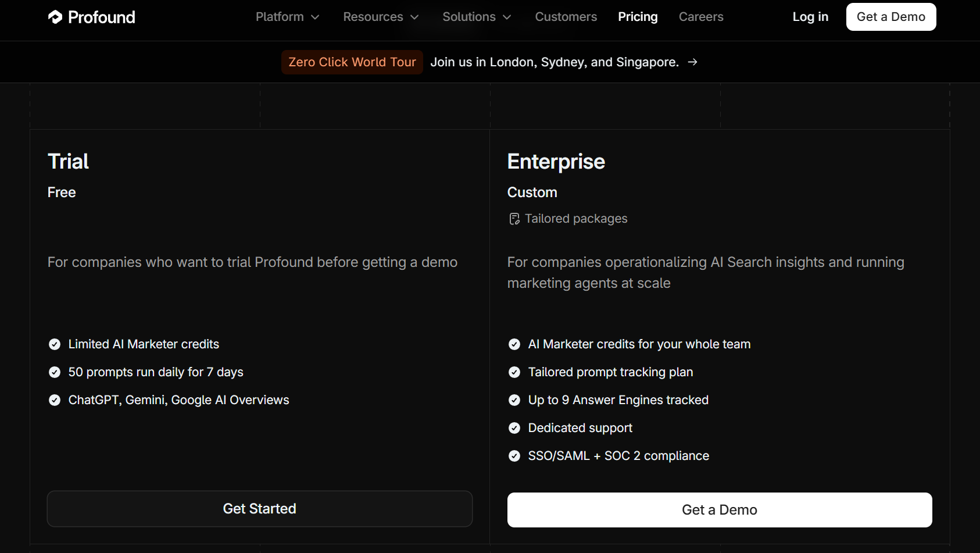Click Get a Demo button under Enterprise
This screenshot has width=980, height=553.
pos(720,510)
